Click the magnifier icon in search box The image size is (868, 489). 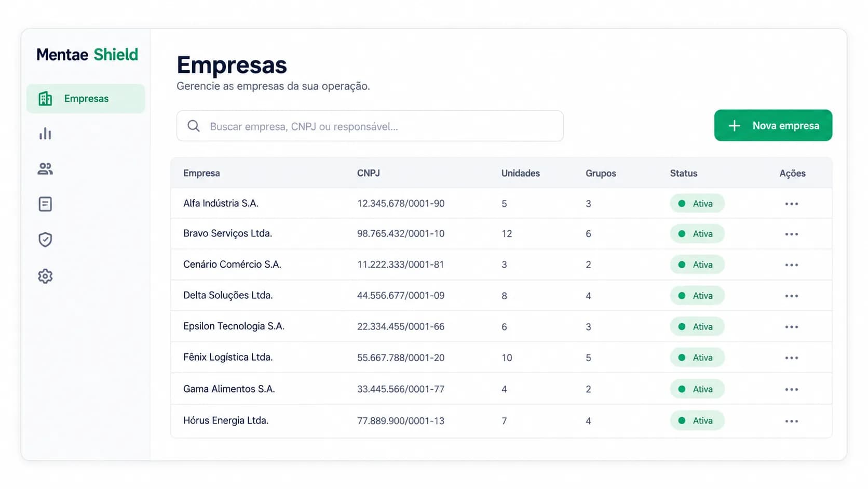[x=194, y=126]
